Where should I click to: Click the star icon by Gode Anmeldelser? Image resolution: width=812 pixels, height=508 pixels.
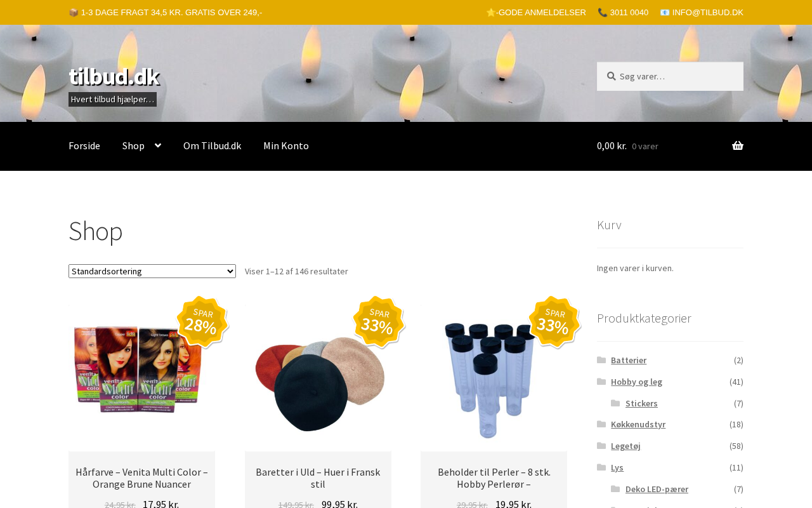[490, 13]
